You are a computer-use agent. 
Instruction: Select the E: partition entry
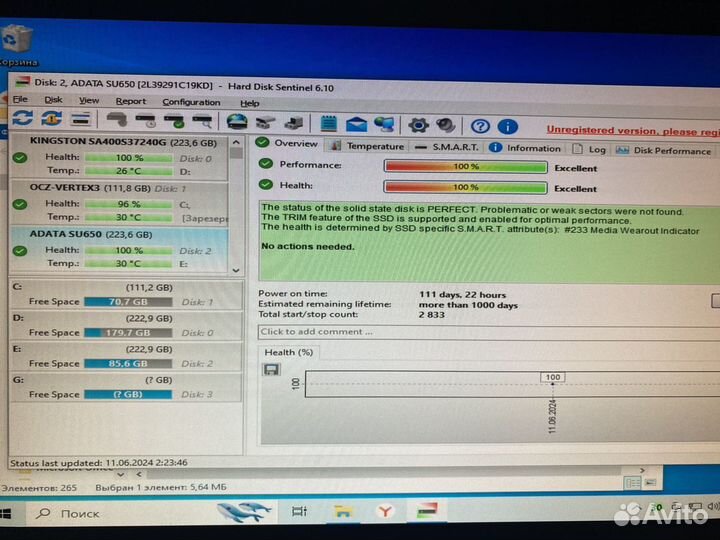126,356
